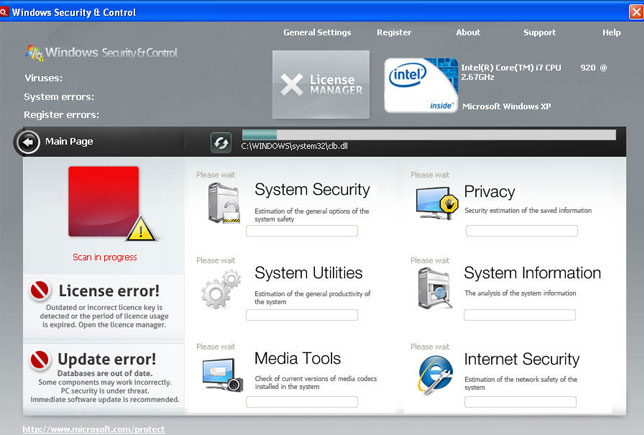The image size is (644, 435).
Task: Open the About menu item
Action: click(x=468, y=32)
